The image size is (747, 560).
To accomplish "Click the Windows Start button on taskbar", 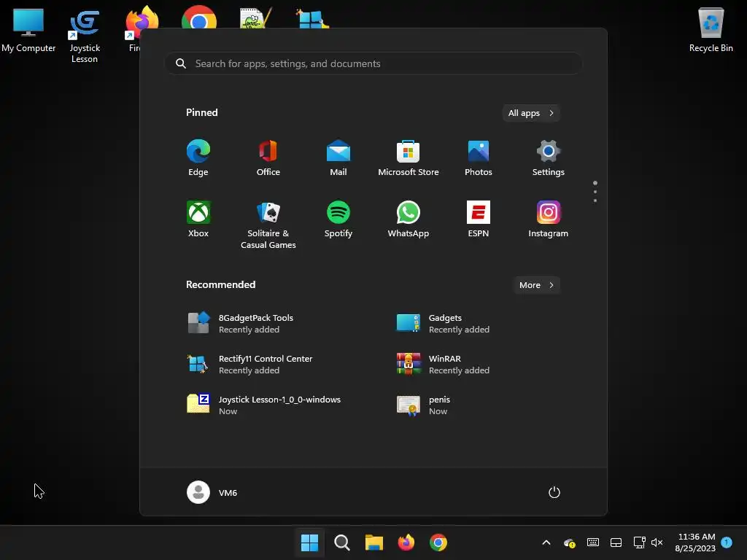I will tap(309, 542).
